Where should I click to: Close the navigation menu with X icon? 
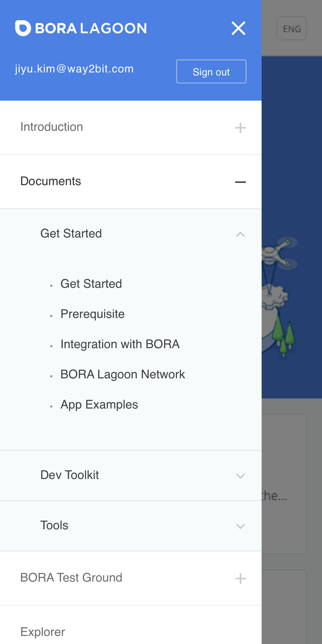pyautogui.click(x=238, y=28)
